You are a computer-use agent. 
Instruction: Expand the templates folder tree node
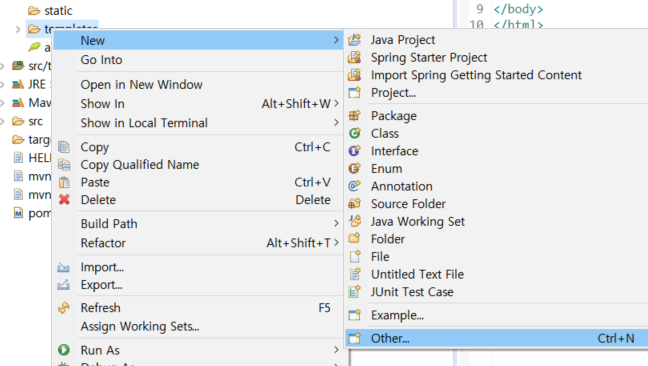tap(18, 29)
